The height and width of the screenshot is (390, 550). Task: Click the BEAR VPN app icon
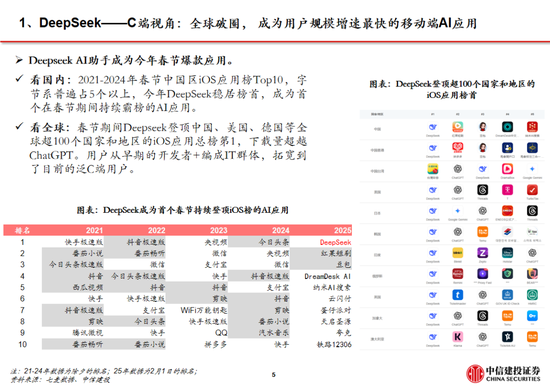click(x=532, y=274)
